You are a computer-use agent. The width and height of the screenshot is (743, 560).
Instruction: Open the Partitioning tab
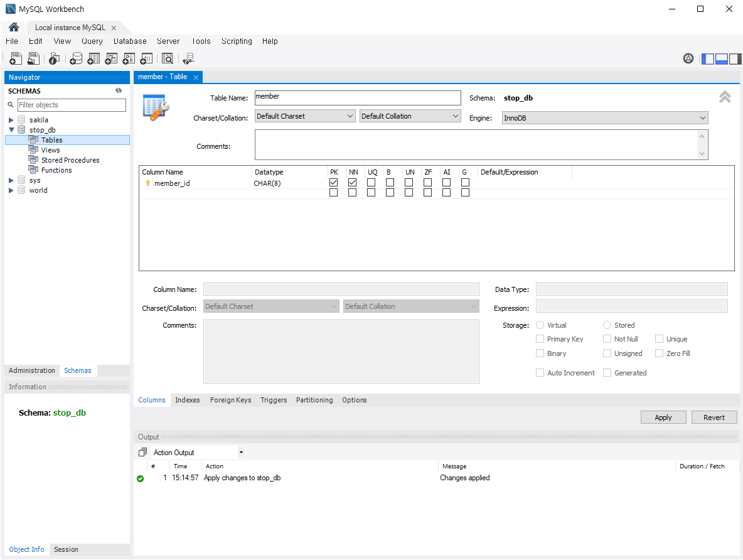point(314,400)
